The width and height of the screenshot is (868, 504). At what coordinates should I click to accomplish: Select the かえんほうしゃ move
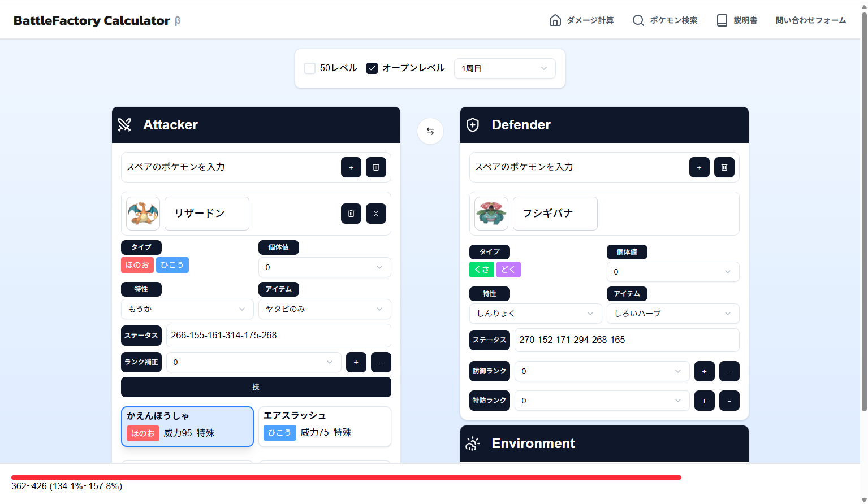coord(187,427)
